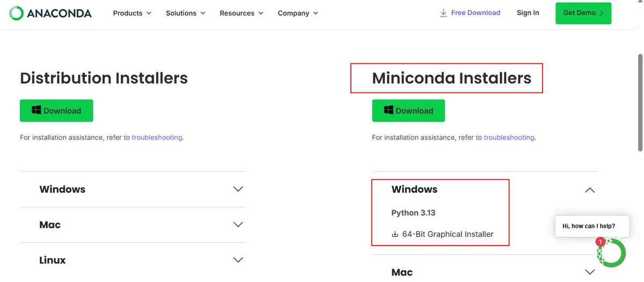644x282 pixels.
Task: Click the Mac label under Distribution Installers
Action: click(50, 225)
